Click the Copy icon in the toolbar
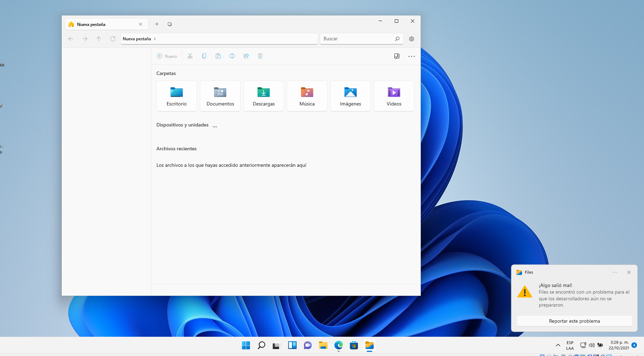 pyautogui.click(x=204, y=56)
